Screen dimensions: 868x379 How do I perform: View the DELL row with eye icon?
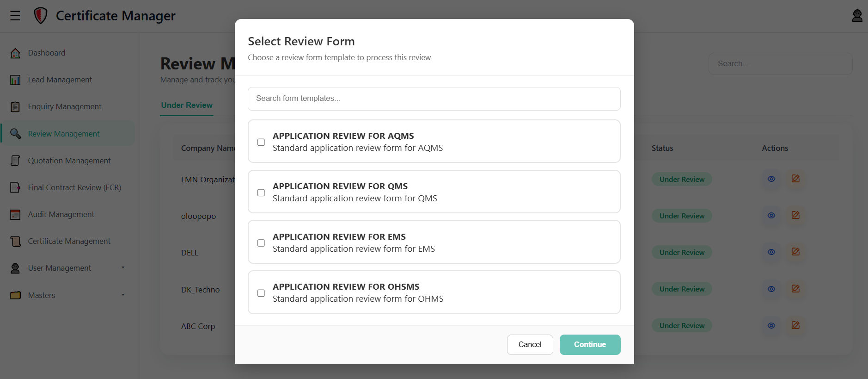click(771, 252)
